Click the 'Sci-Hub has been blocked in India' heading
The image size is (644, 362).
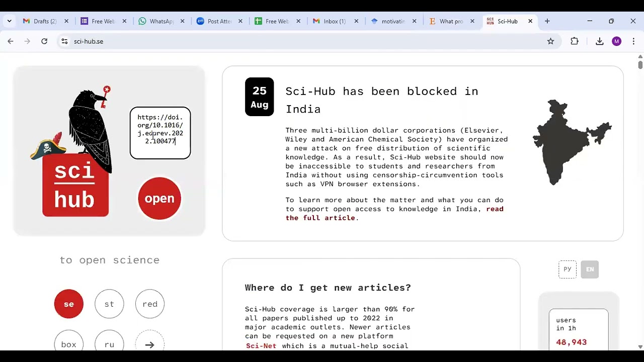(x=382, y=100)
